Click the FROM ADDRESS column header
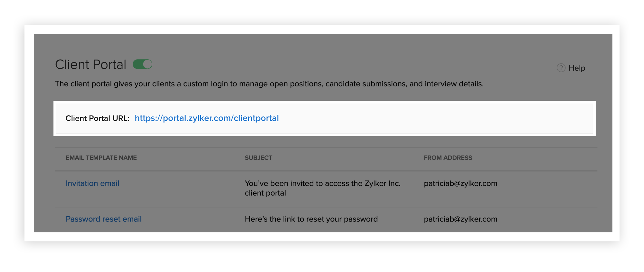Viewport: 644px width, 272px height. pyautogui.click(x=448, y=158)
